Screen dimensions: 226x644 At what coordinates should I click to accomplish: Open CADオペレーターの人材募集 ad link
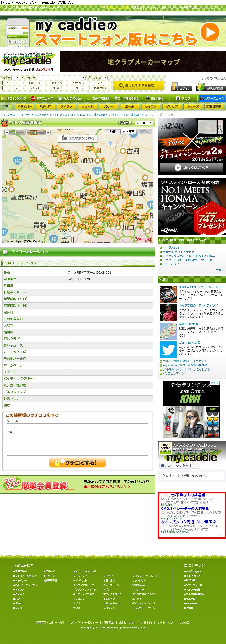point(185,509)
